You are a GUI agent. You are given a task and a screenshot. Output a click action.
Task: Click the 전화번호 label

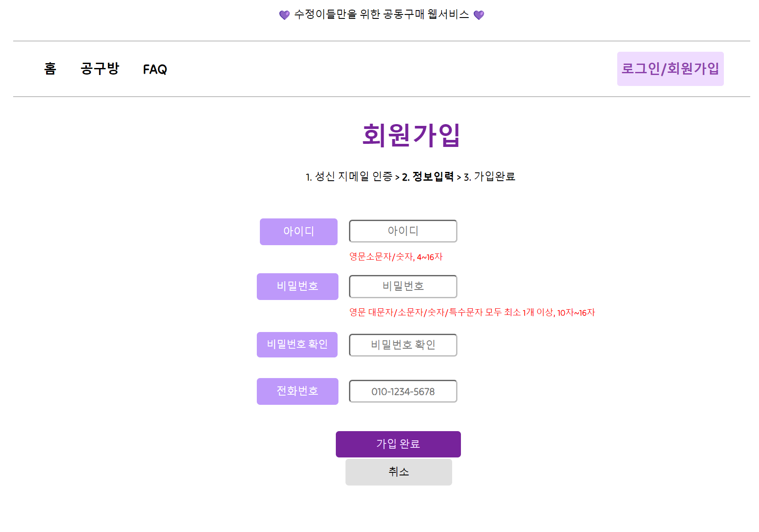click(297, 391)
